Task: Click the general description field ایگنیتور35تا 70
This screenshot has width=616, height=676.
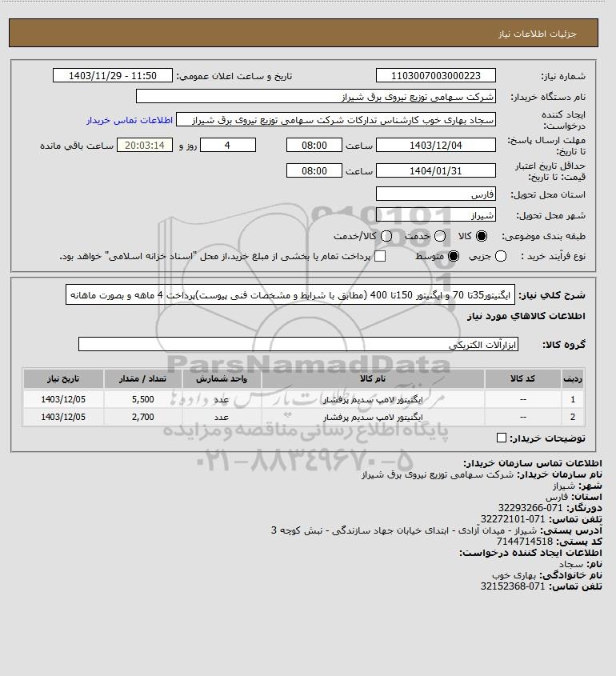Action: (290, 294)
